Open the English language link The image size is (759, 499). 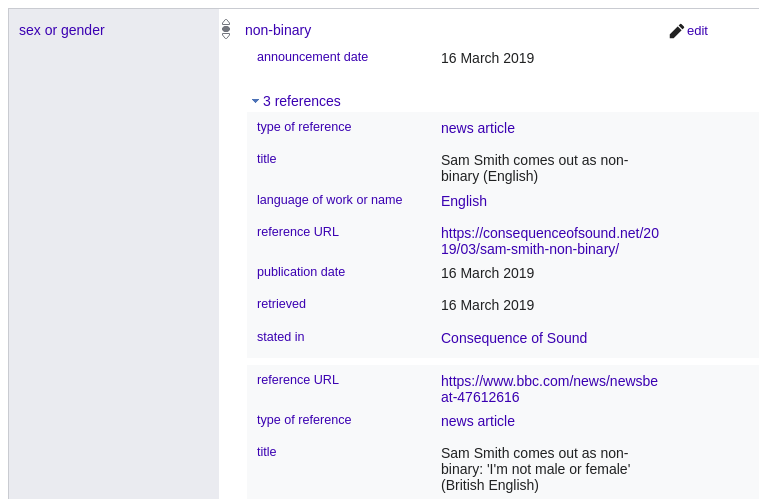(x=463, y=201)
